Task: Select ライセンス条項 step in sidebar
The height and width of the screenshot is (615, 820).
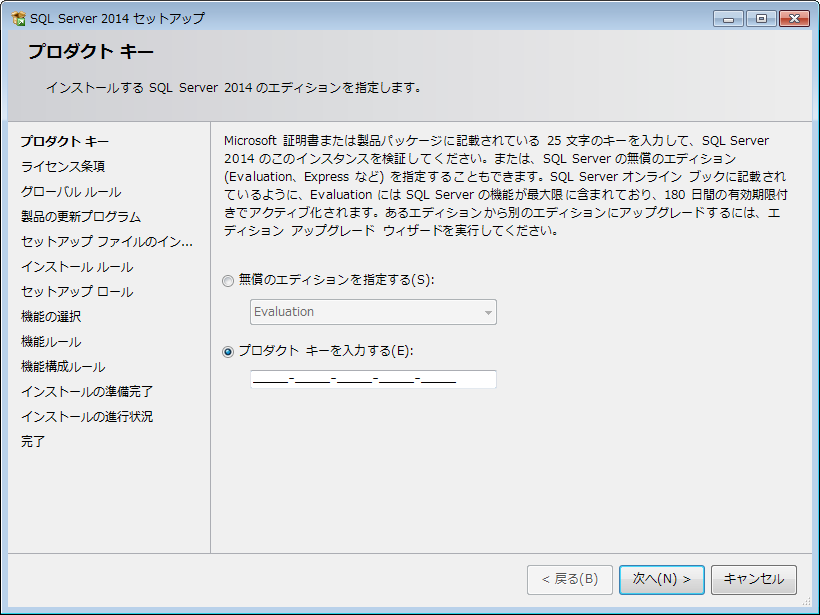Action: click(x=63, y=166)
